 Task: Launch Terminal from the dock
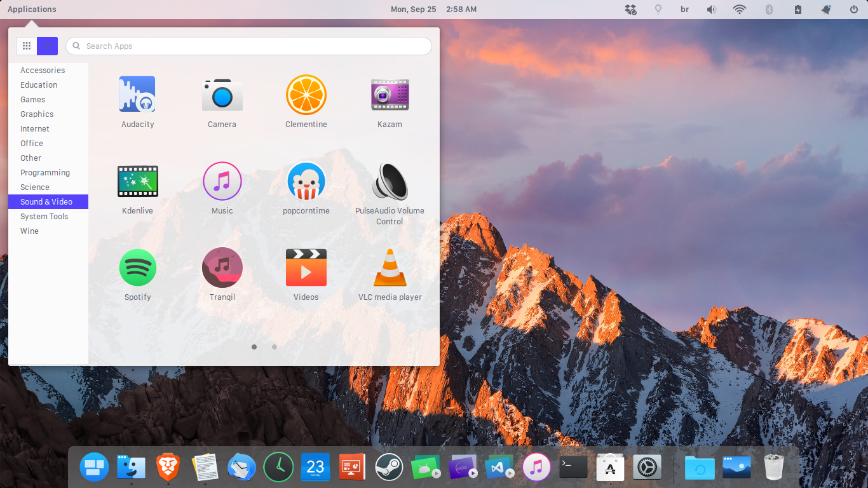(x=573, y=468)
